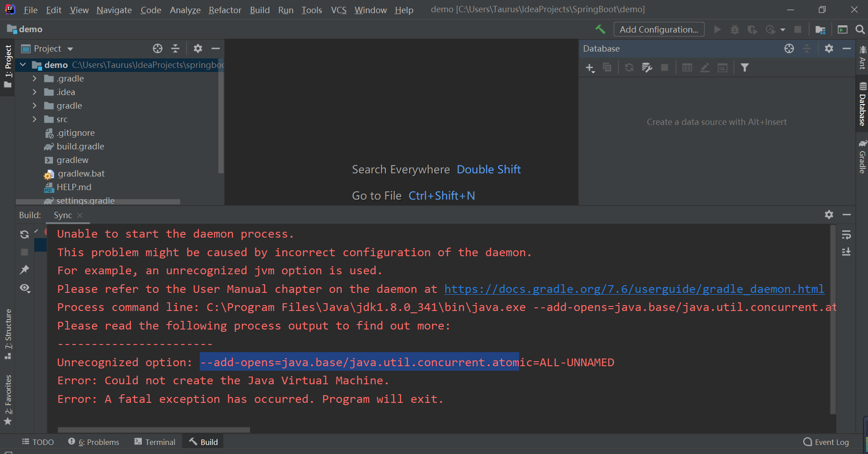
Task: Click the locate/select opened file icon in Project panel
Action: tap(158, 48)
